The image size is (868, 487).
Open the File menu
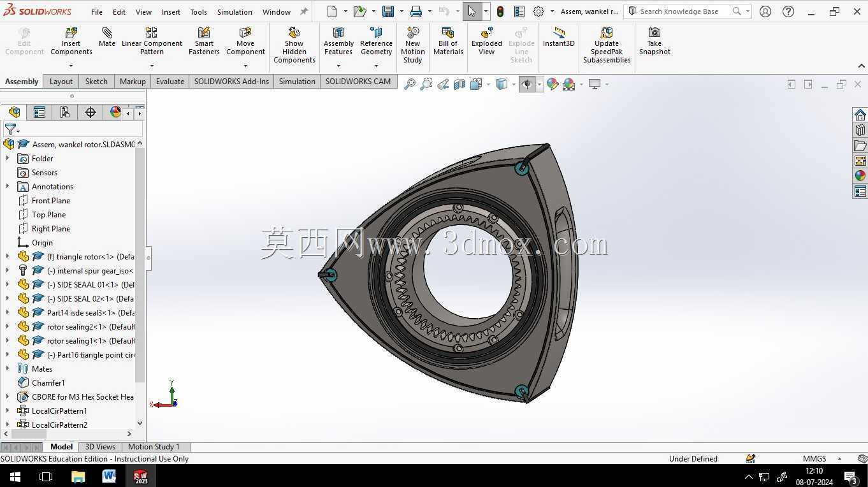97,12
